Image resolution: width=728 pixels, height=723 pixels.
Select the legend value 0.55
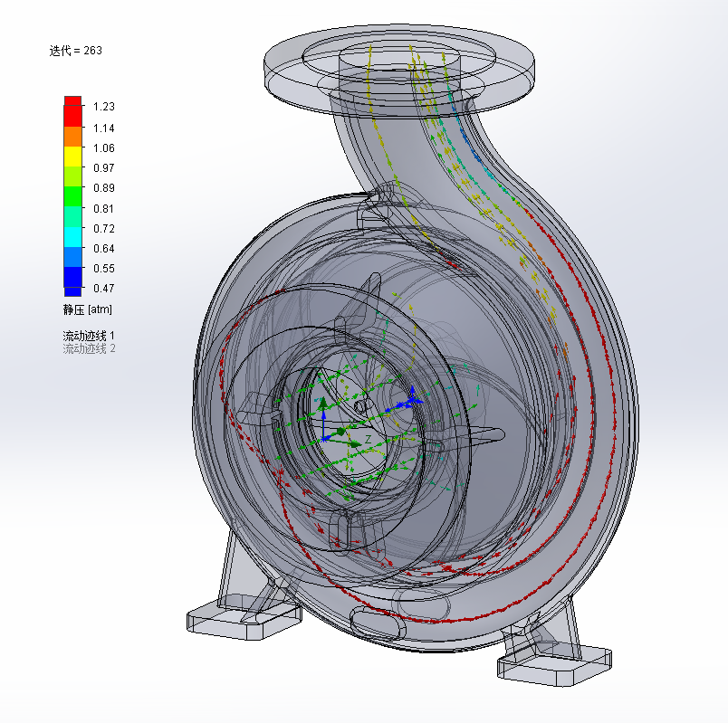[103, 269]
